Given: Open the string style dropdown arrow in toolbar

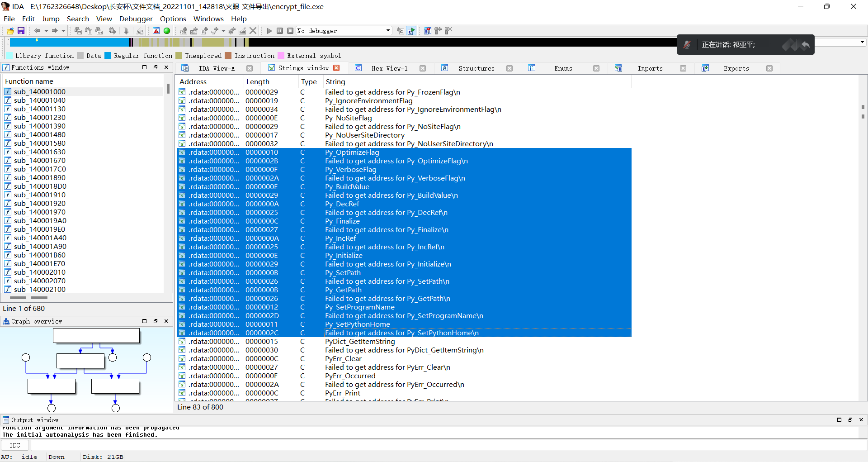Looking at the screenshot, I should pyautogui.click(x=223, y=31).
